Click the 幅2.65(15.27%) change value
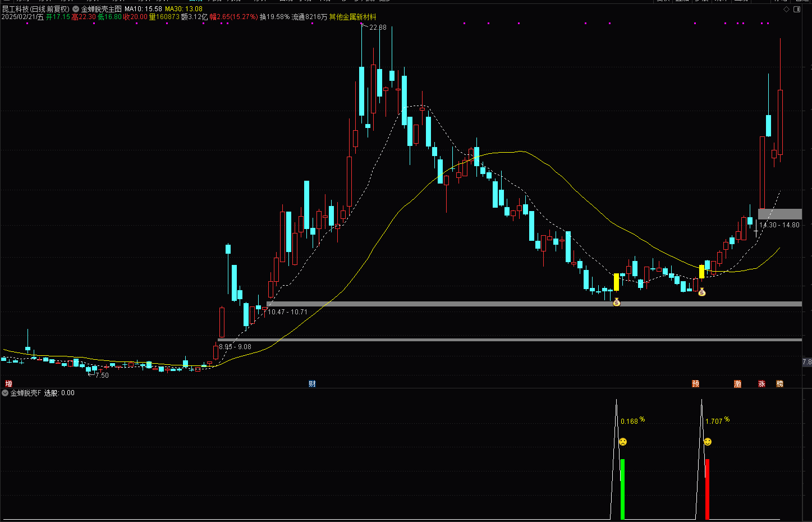 click(234, 17)
